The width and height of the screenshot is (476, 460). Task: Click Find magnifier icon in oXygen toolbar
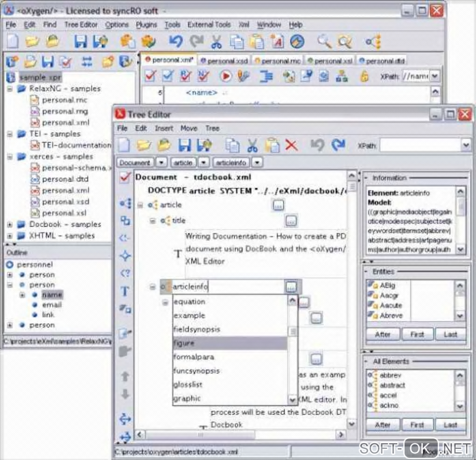pos(324,42)
